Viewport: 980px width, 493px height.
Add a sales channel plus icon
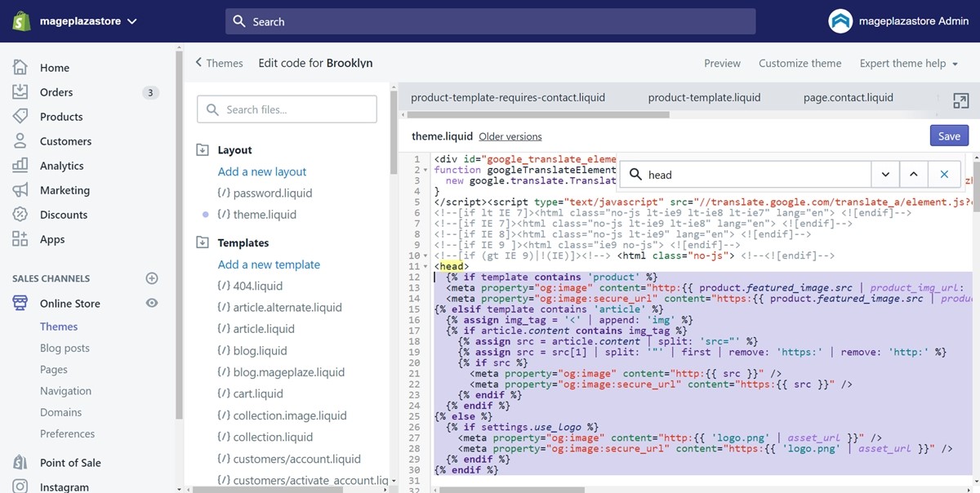(x=151, y=278)
